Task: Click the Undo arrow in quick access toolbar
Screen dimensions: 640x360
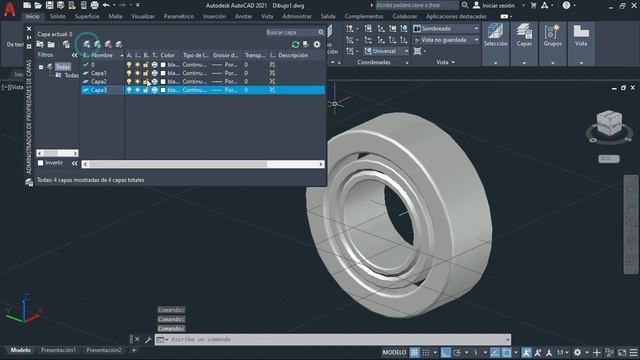Action: pos(106,5)
